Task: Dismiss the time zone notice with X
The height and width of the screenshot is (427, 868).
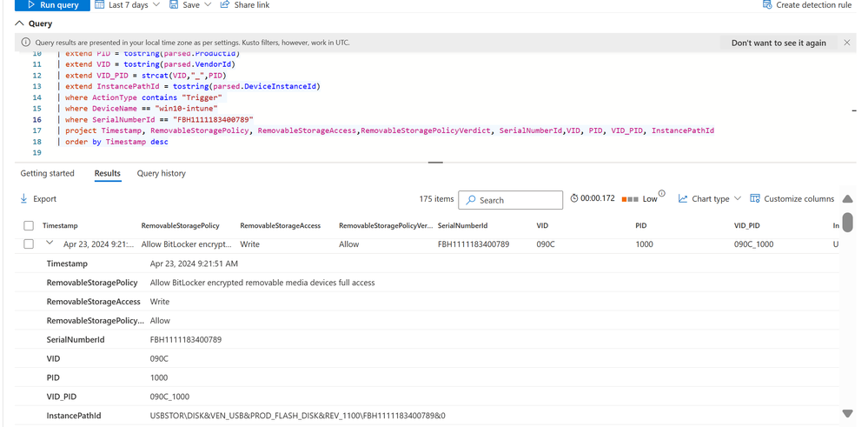Action: 847,43
